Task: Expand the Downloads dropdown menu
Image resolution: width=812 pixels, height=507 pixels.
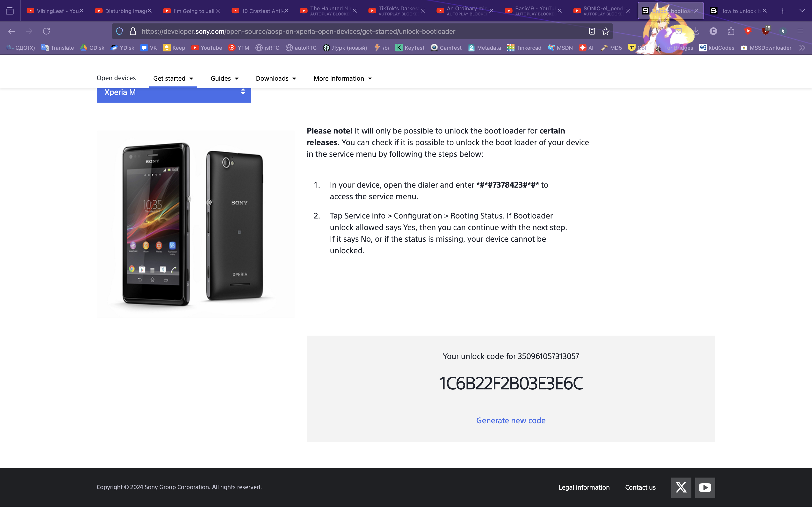Action: point(276,78)
